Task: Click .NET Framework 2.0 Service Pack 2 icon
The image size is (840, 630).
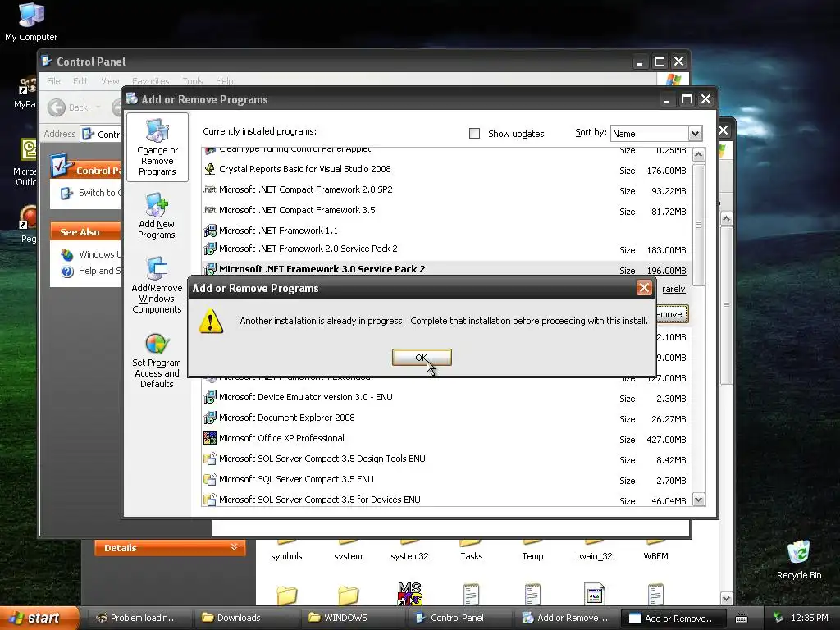Action: pyautogui.click(x=210, y=249)
